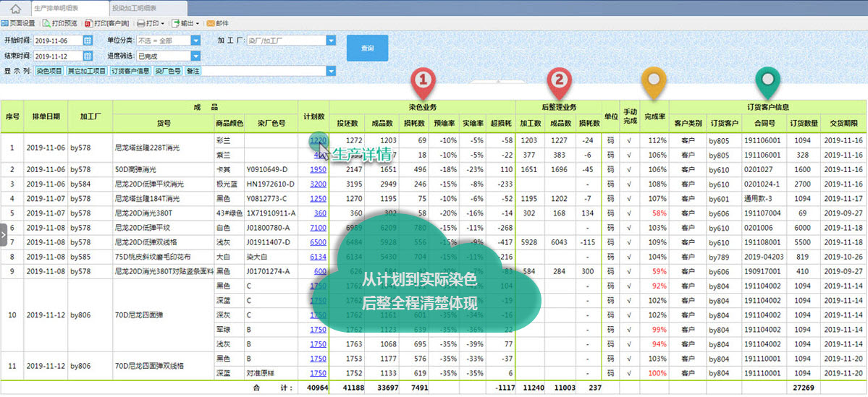Click the 计划数 column header
Screen dimensions: 868x397
[x=313, y=116]
